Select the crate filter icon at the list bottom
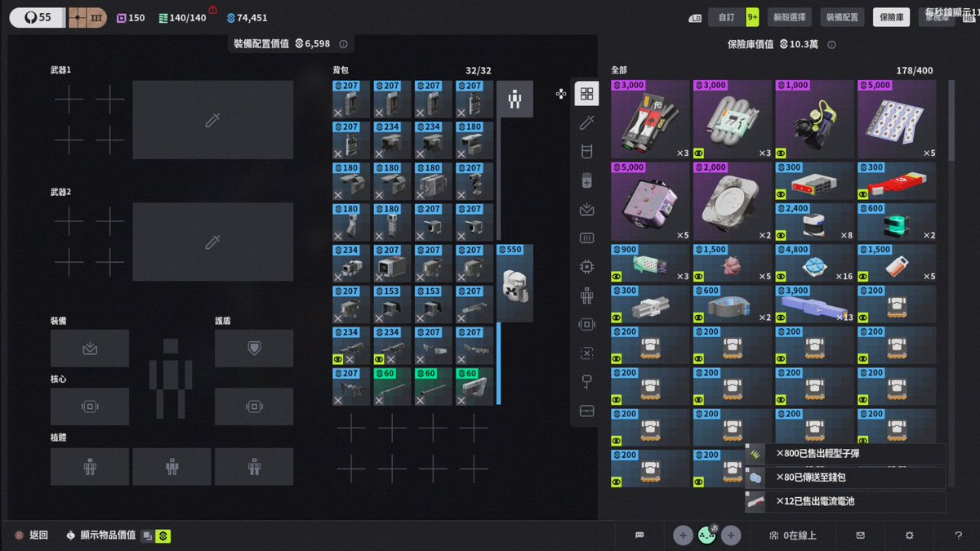The image size is (980, 551). tap(586, 411)
